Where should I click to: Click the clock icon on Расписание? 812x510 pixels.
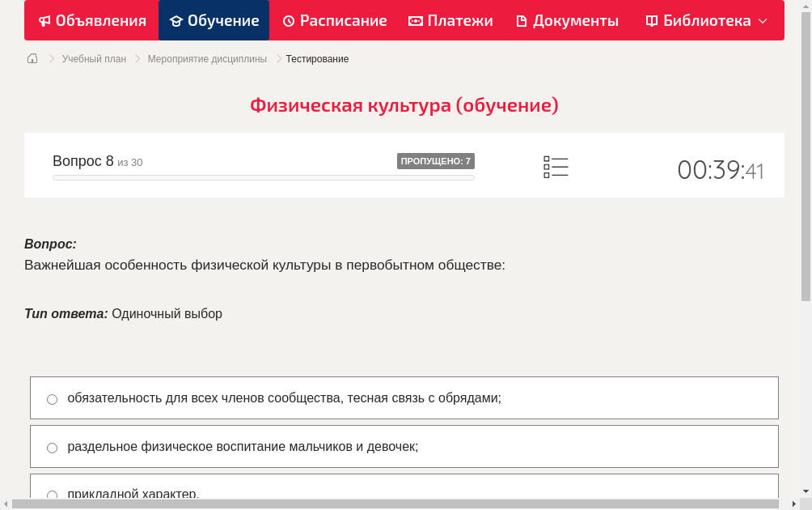pos(288,20)
